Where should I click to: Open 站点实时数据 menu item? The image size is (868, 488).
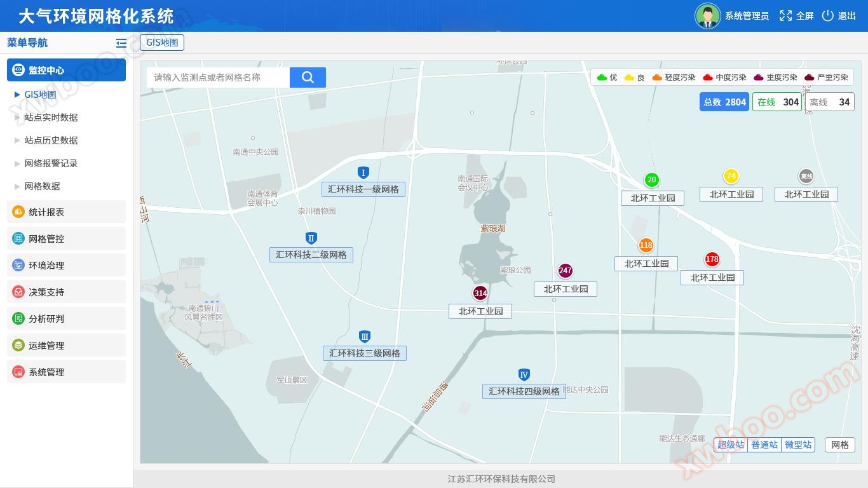tap(51, 118)
